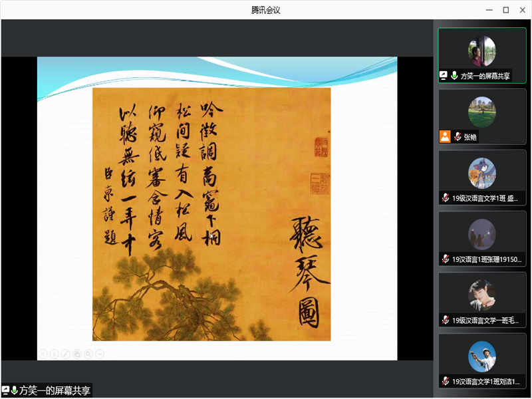532x399 pixels.
Task: Click the muted microphone icon next to 张艳
Action: (458, 136)
